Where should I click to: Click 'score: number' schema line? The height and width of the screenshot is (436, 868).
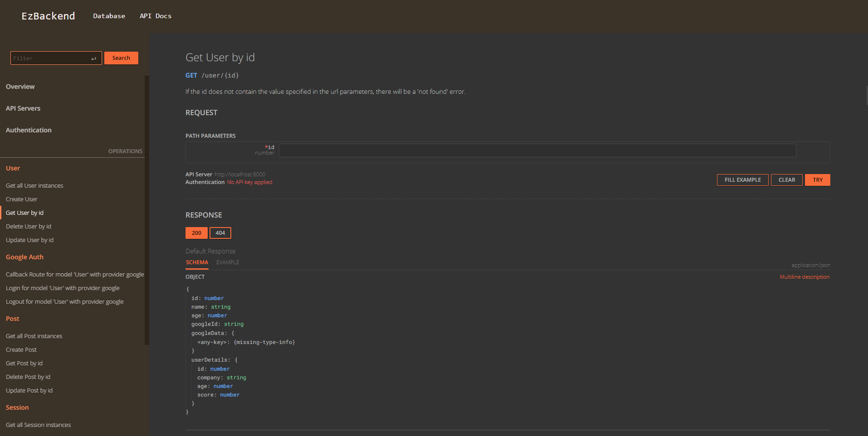point(218,395)
